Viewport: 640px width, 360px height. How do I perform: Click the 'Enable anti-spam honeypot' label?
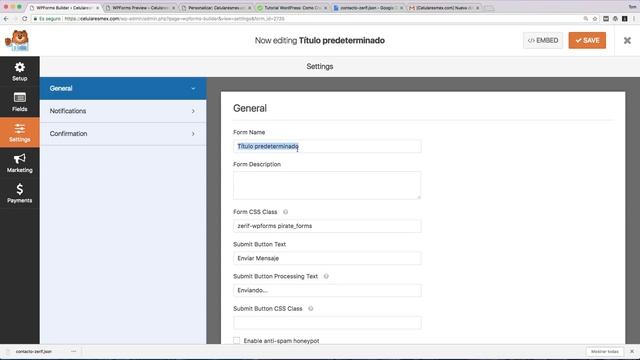tap(281, 341)
